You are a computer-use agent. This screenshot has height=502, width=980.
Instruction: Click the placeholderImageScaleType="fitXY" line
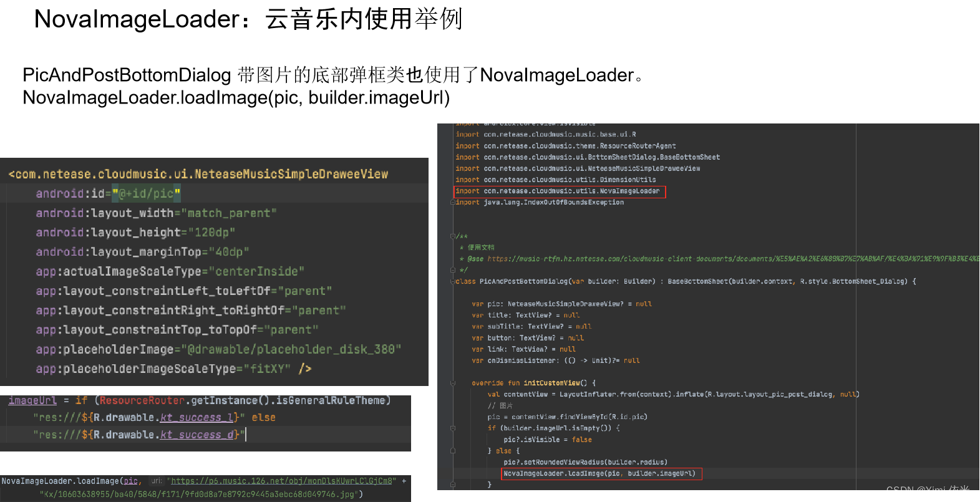pos(173,369)
